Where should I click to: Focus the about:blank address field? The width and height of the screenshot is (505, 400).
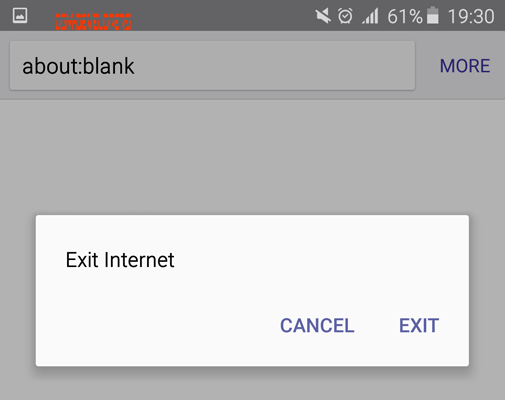[212, 66]
